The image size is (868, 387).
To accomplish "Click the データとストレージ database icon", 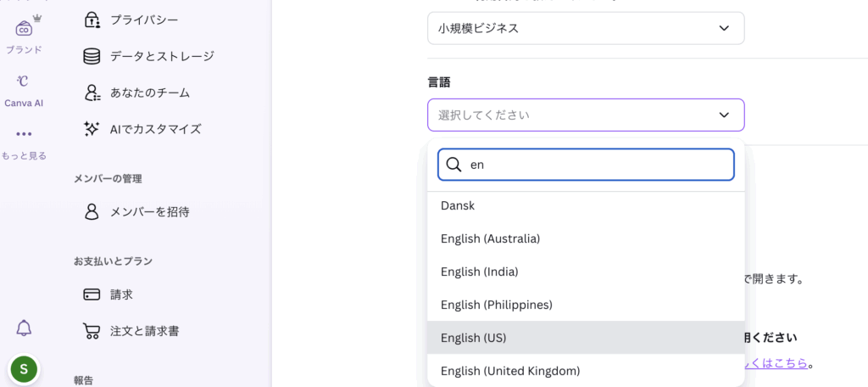I will click(x=92, y=56).
